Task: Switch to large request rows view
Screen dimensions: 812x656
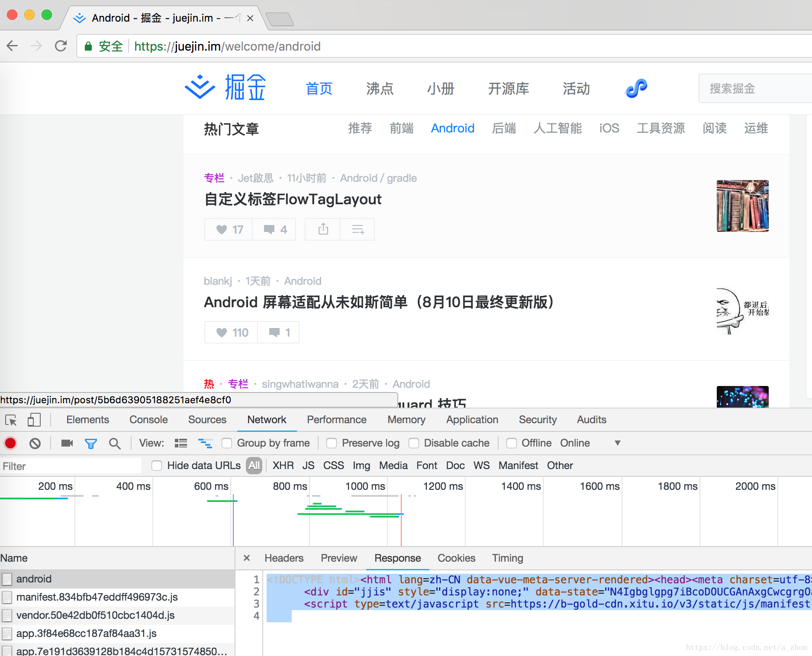Action: pos(181,443)
